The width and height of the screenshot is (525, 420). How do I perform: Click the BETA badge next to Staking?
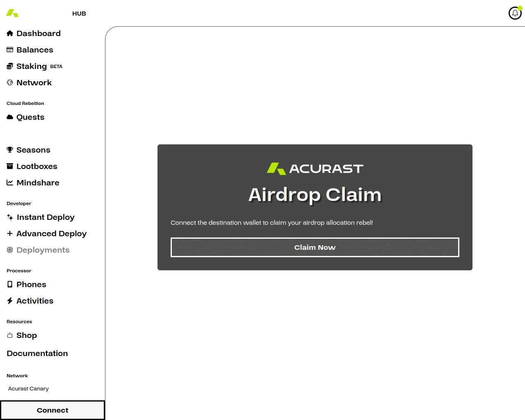pos(56,66)
